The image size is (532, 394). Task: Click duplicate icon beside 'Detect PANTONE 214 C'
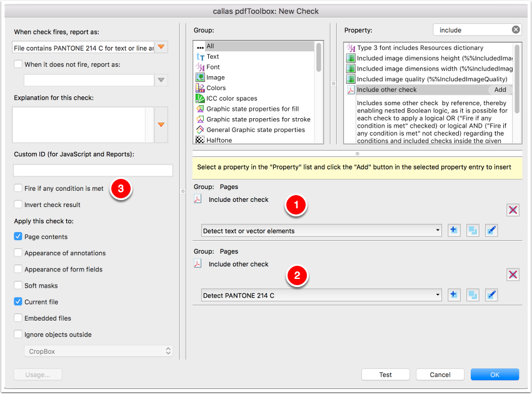click(473, 295)
